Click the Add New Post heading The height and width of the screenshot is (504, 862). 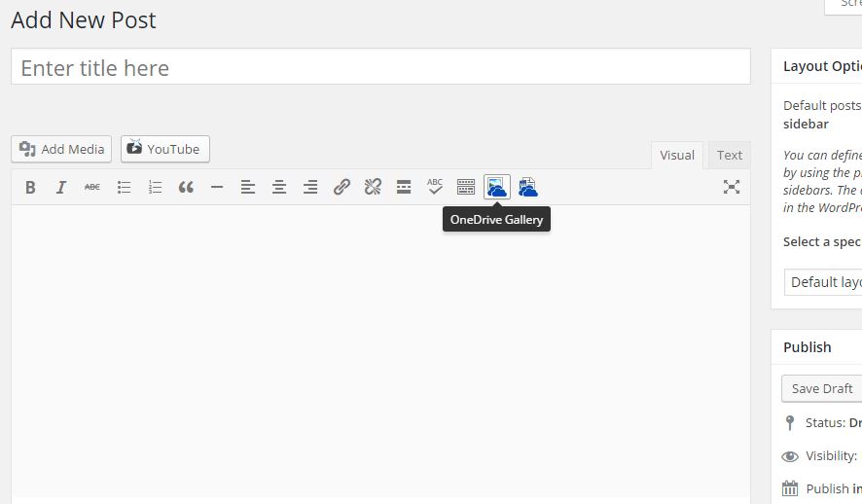pos(84,20)
